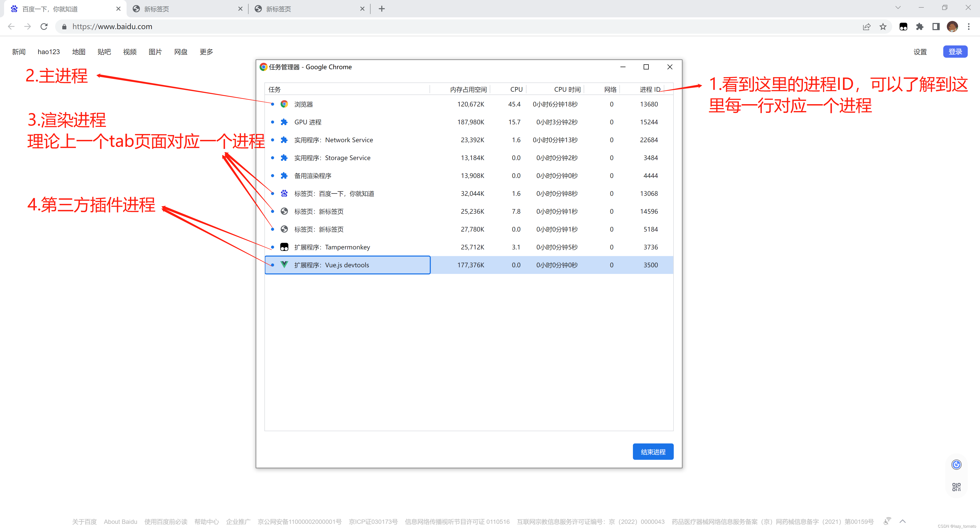Click the share page icon in address bar
Viewport: 980px width, 531px height.
coord(866,27)
